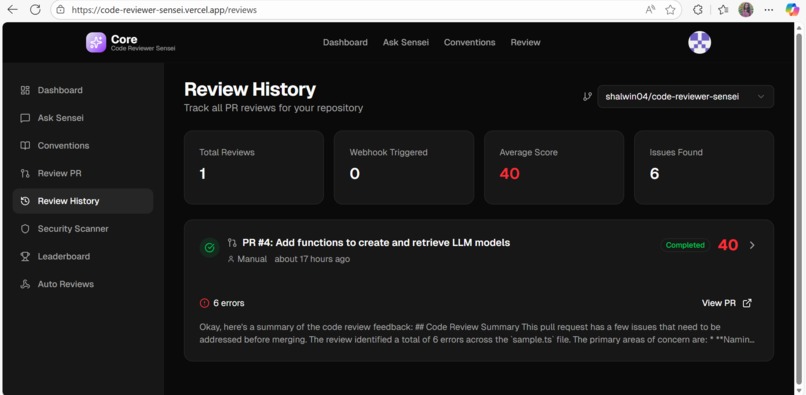Click the branch icon beside repository selector
Image resolution: width=806 pixels, height=395 pixels.
pos(587,96)
